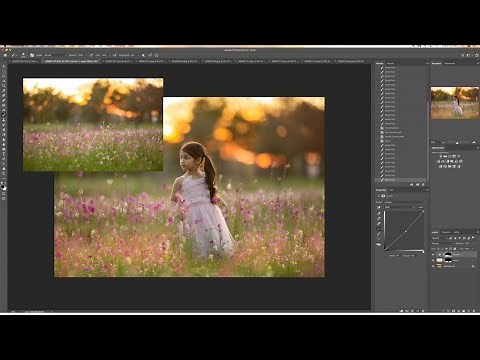Hide the Background layer
This screenshot has height=360, width=480.
[433, 266]
